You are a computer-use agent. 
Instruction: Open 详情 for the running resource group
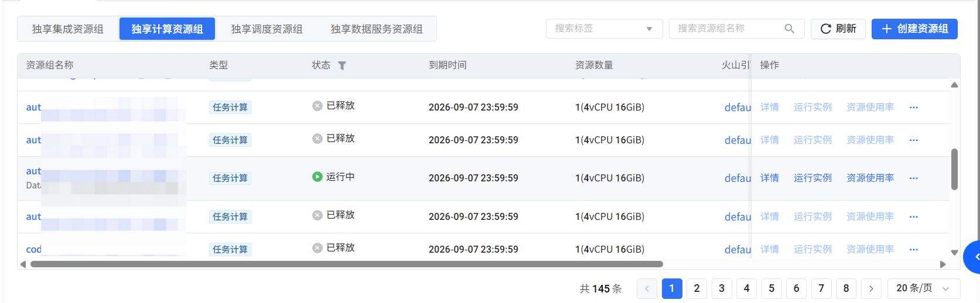coord(770,178)
